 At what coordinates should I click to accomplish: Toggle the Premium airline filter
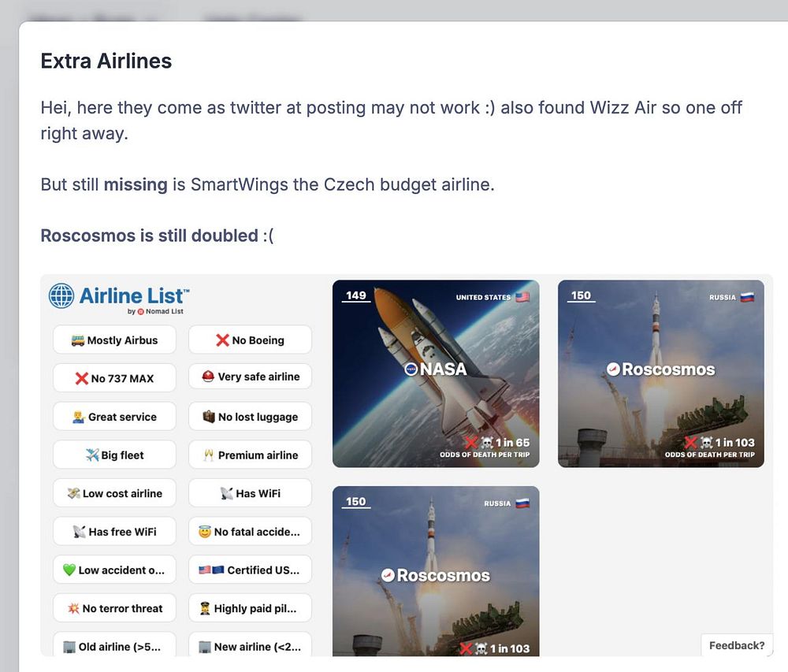pyautogui.click(x=250, y=455)
